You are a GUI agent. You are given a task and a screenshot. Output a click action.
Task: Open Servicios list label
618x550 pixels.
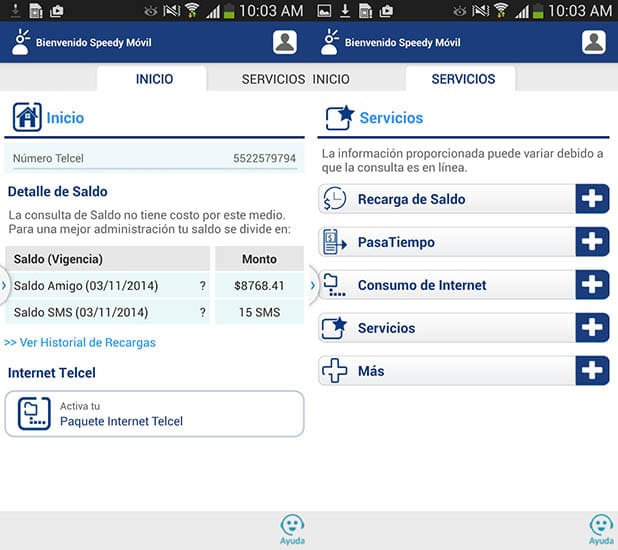(x=386, y=328)
